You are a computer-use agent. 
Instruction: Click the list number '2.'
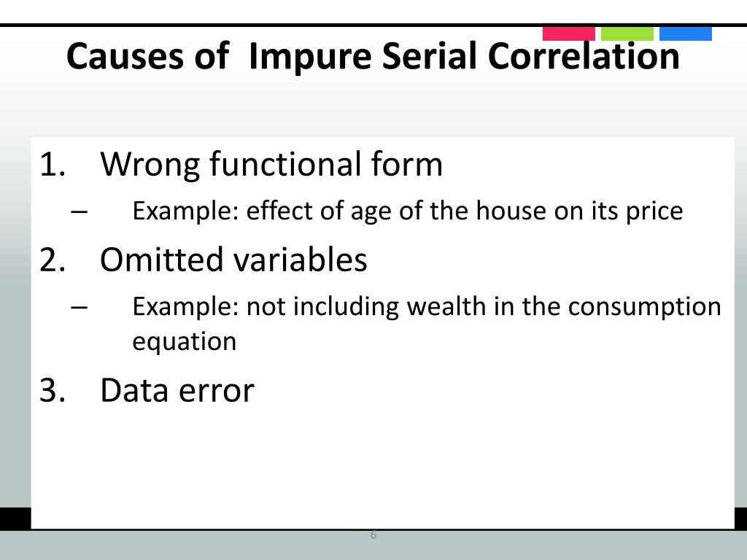tap(53, 260)
